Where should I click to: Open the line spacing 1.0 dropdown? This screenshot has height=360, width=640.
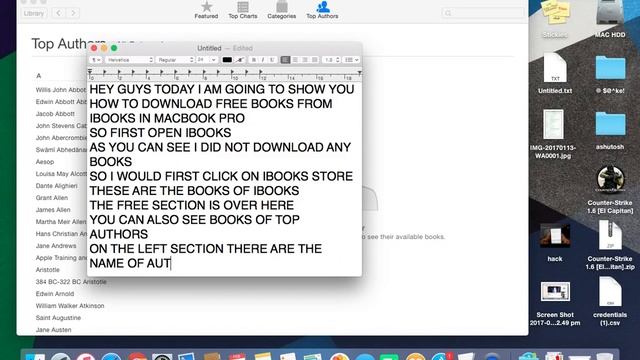click(x=331, y=60)
